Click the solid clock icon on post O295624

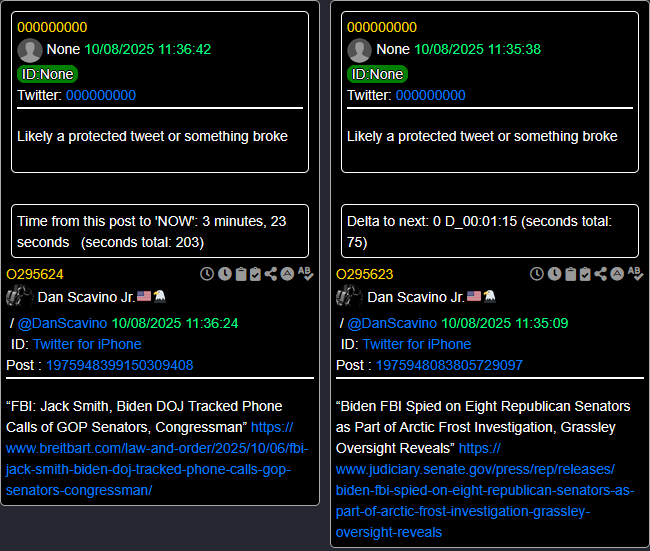[224, 274]
